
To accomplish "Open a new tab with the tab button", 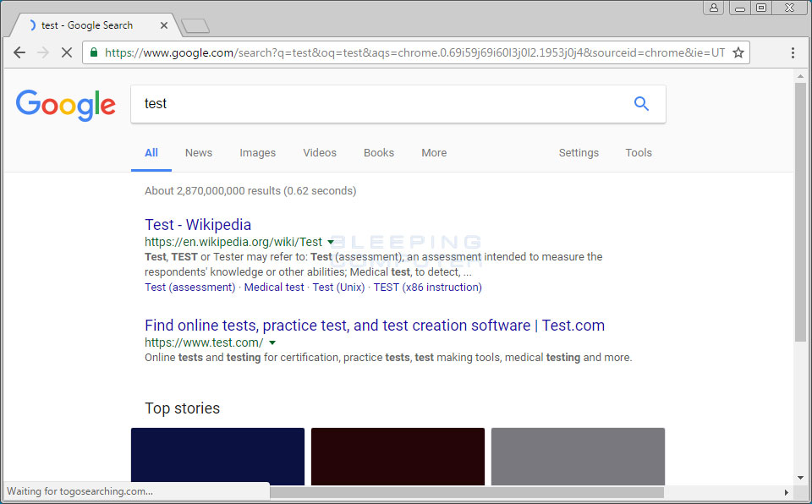I will pos(195,26).
